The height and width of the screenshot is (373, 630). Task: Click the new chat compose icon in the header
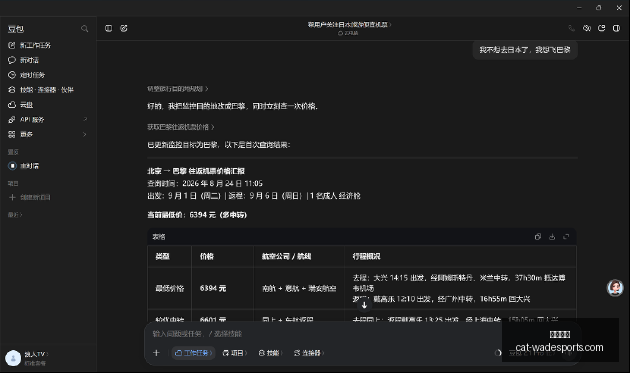coord(124,28)
